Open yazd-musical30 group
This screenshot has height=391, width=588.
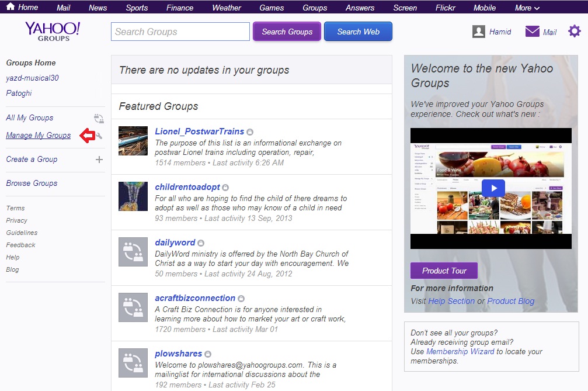tap(32, 78)
